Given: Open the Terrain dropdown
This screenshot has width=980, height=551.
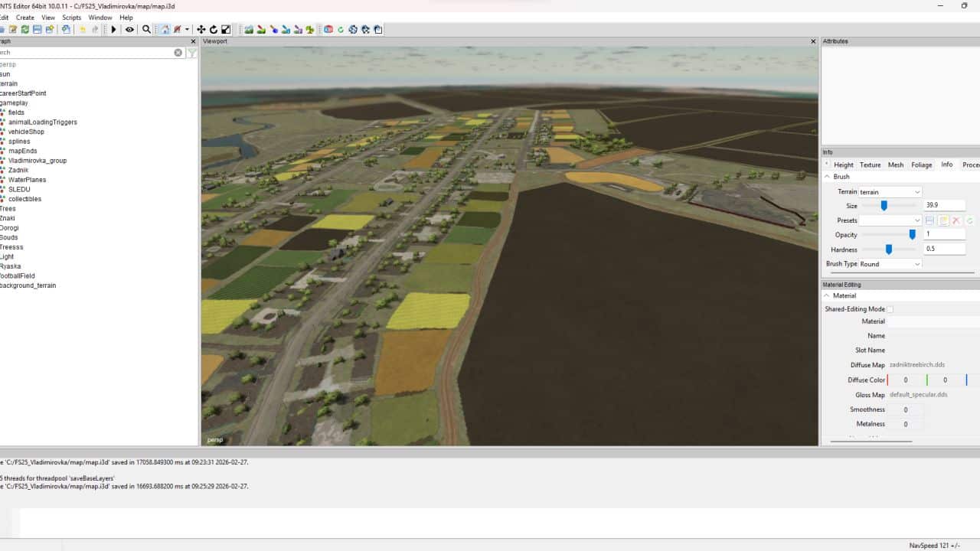Looking at the screenshot, I should (x=890, y=192).
